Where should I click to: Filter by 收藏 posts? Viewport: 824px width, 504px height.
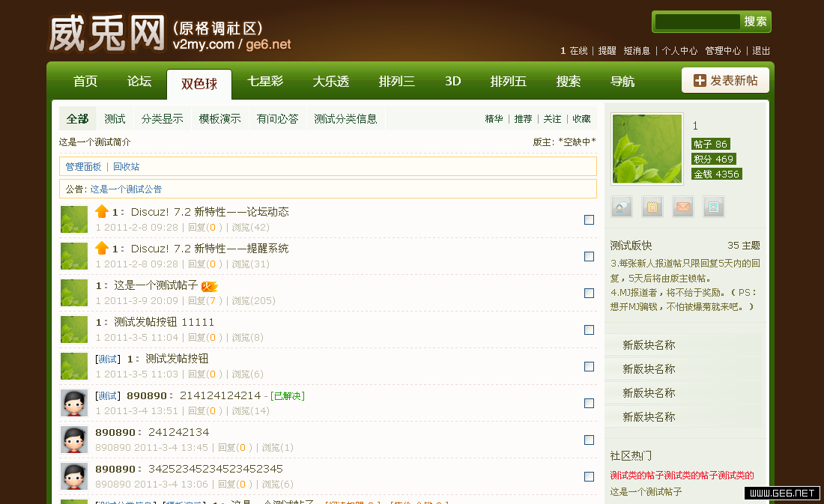[x=581, y=119]
